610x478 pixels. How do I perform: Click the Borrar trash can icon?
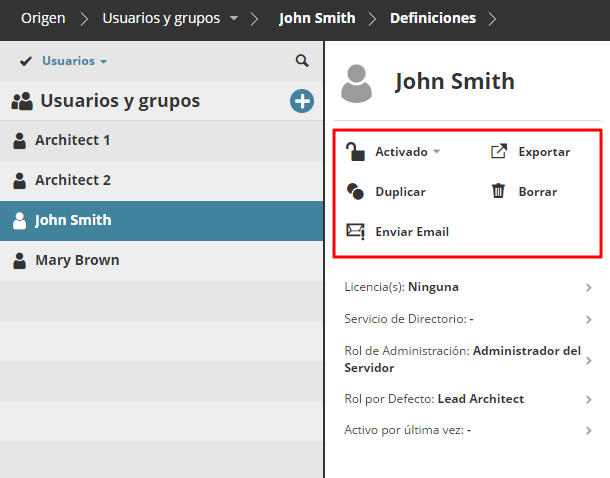(x=498, y=191)
